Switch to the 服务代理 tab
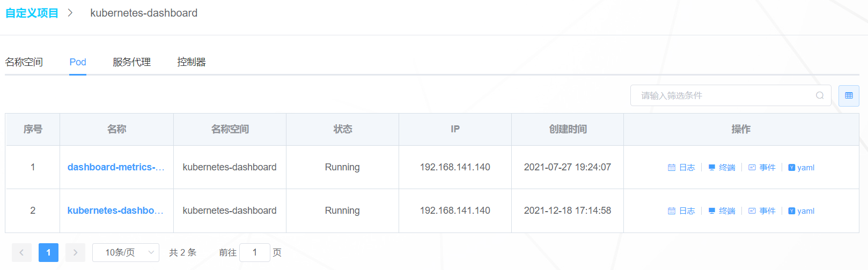This screenshot has height=270, width=868. 132,62
